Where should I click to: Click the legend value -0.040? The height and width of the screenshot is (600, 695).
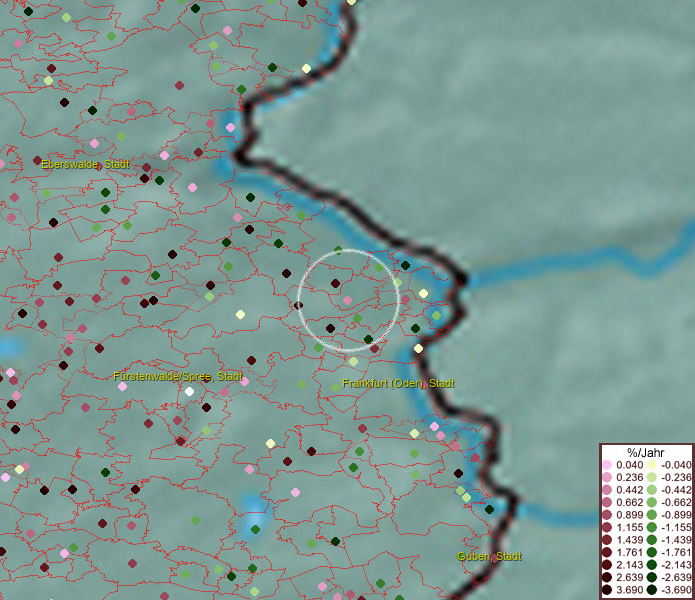point(676,465)
